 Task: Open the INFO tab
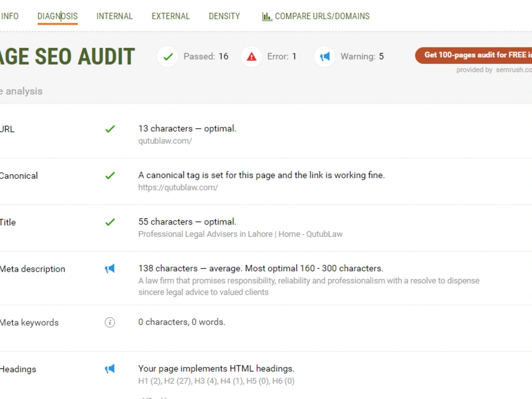(x=10, y=16)
